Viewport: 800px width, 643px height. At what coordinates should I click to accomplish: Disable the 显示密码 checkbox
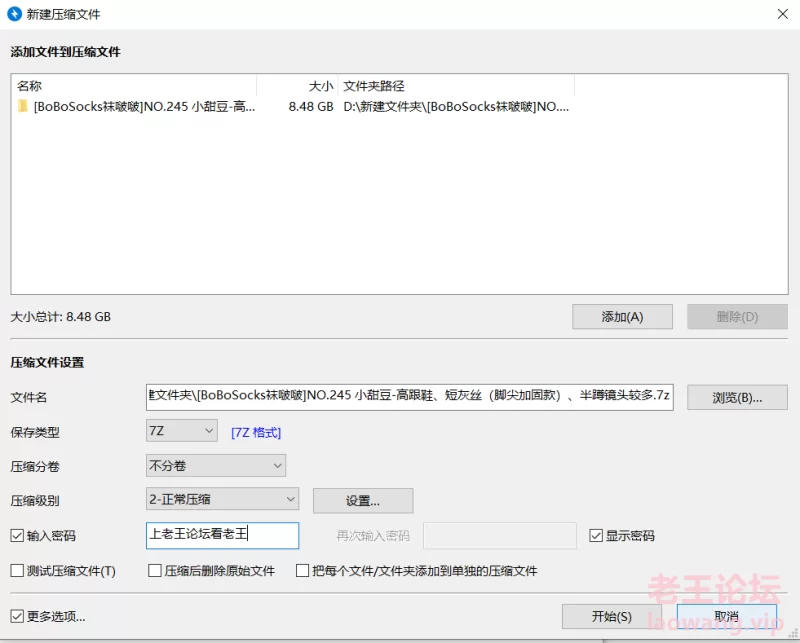pyautogui.click(x=596, y=536)
